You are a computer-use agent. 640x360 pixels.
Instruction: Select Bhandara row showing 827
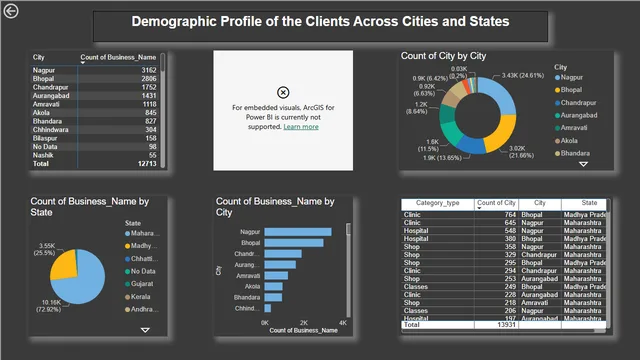pos(94,121)
